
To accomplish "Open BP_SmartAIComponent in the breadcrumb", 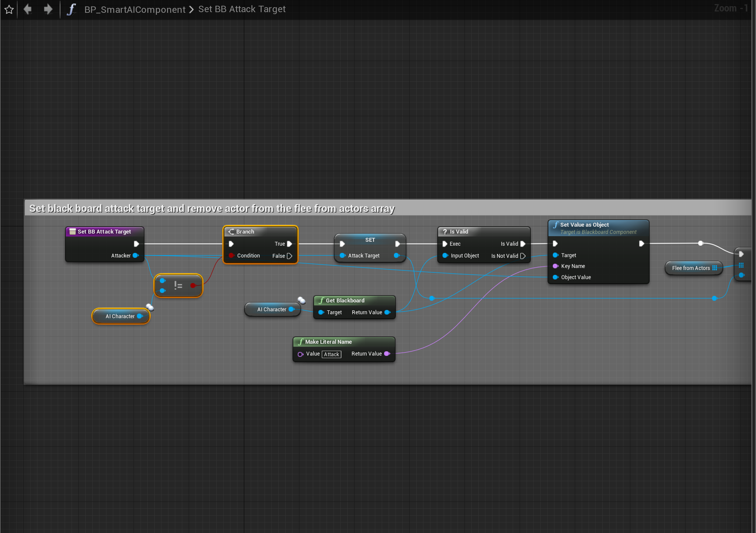I will click(135, 9).
